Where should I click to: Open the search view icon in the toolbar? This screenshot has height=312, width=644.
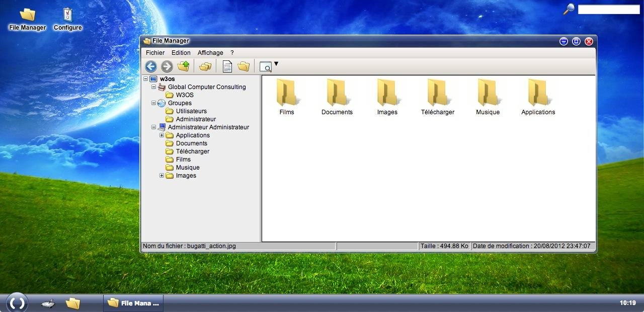pos(265,66)
